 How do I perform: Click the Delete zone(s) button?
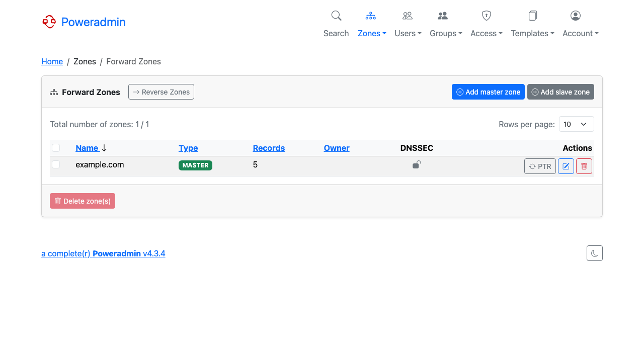(x=83, y=201)
